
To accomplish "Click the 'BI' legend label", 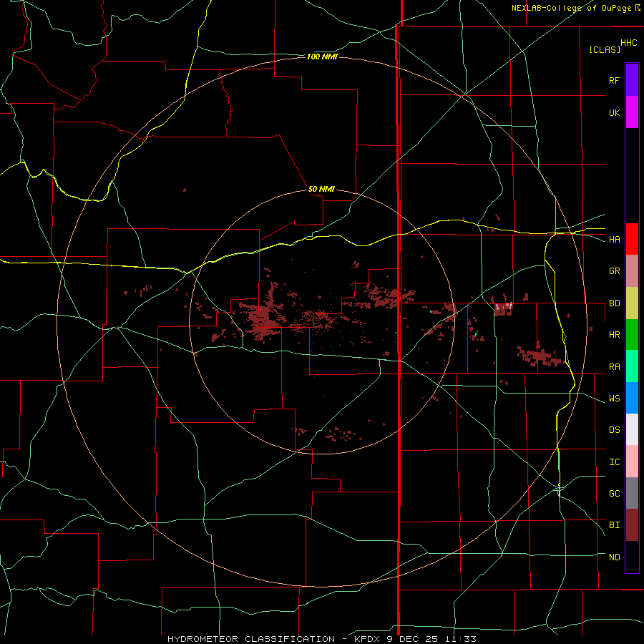I will [x=614, y=525].
